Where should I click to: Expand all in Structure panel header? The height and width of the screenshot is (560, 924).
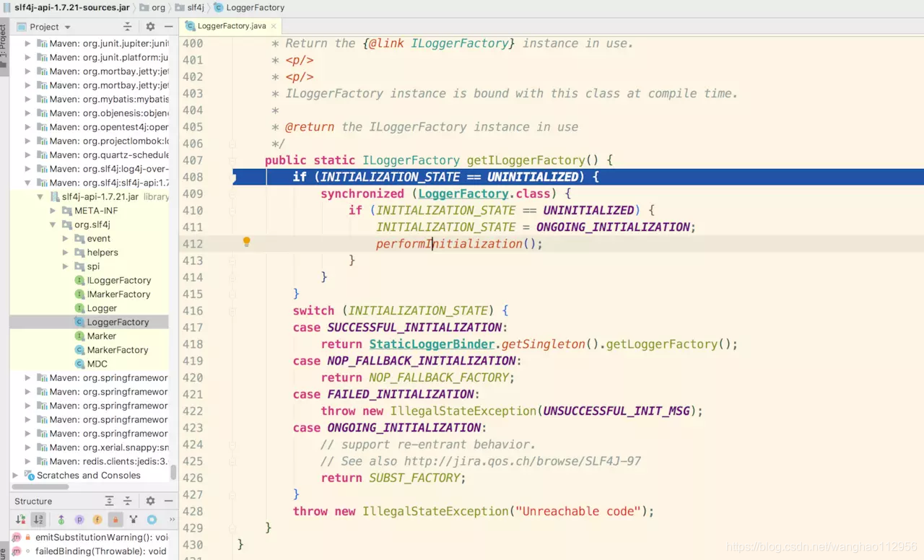click(x=110, y=501)
